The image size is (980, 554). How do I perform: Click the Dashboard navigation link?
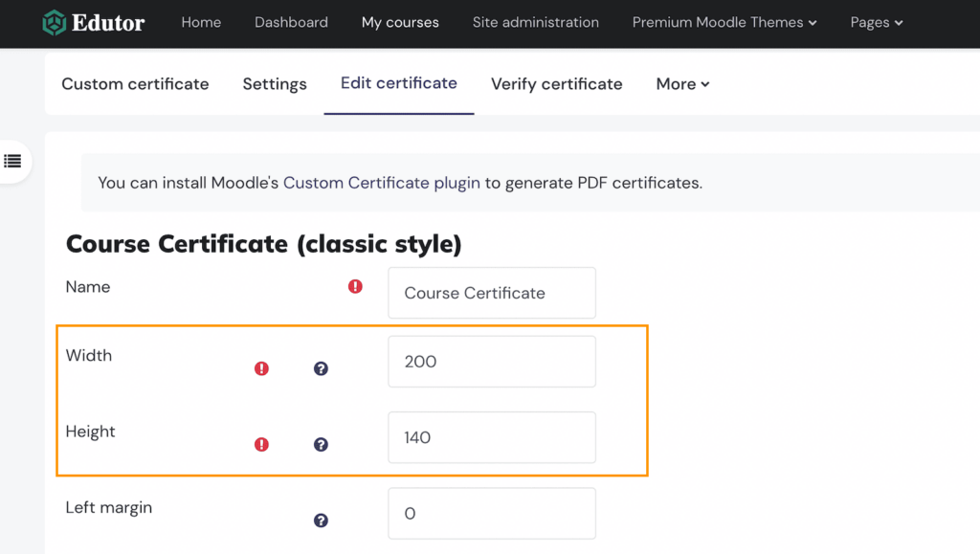pyautogui.click(x=291, y=22)
